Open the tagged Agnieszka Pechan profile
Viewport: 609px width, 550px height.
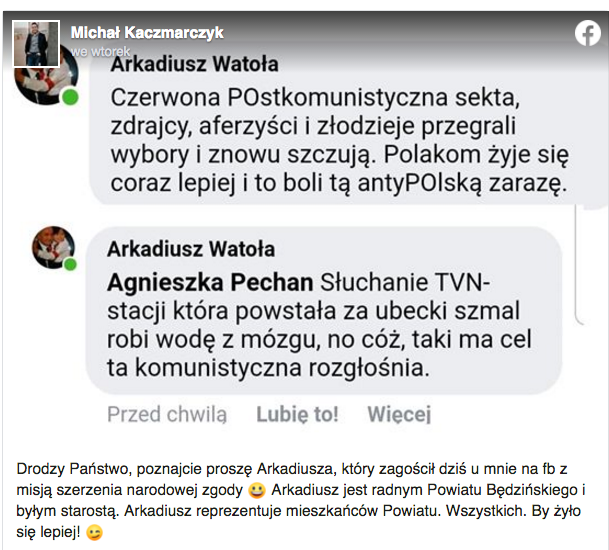point(210,282)
